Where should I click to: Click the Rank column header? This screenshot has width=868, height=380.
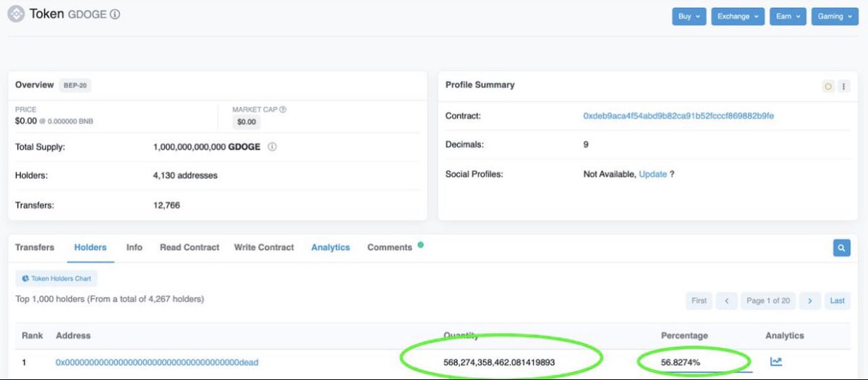[x=32, y=335]
